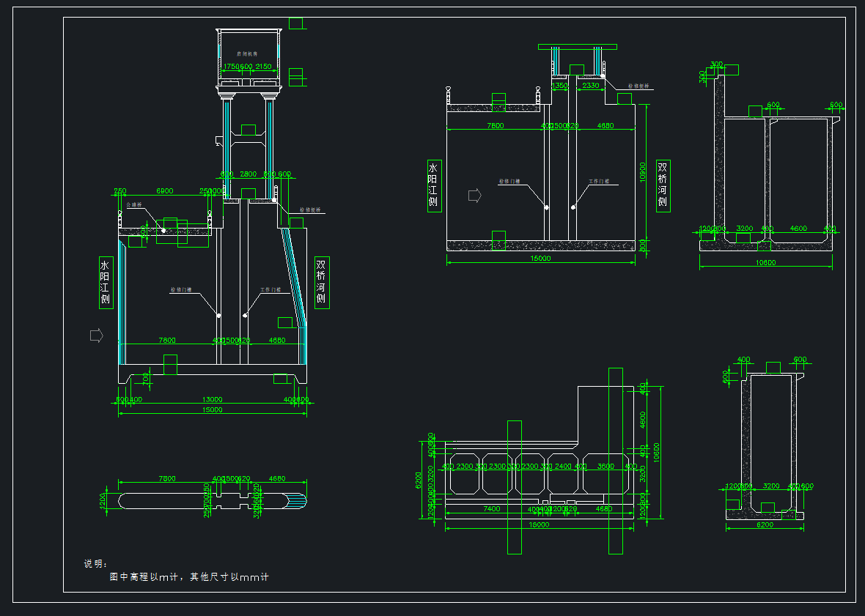Screen dimensions: 865x616
Task: Click the boxed 水阳江侧 label in the middle section
Action: click(434, 186)
